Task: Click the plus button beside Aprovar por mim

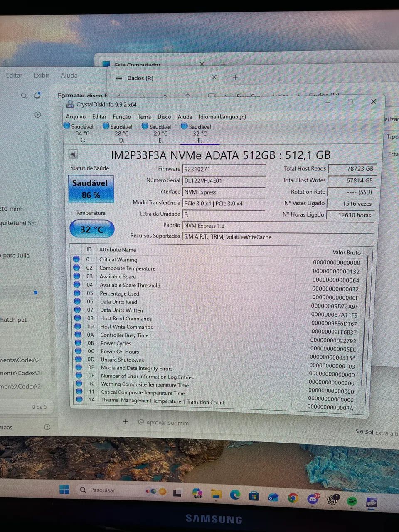Action: tap(126, 421)
